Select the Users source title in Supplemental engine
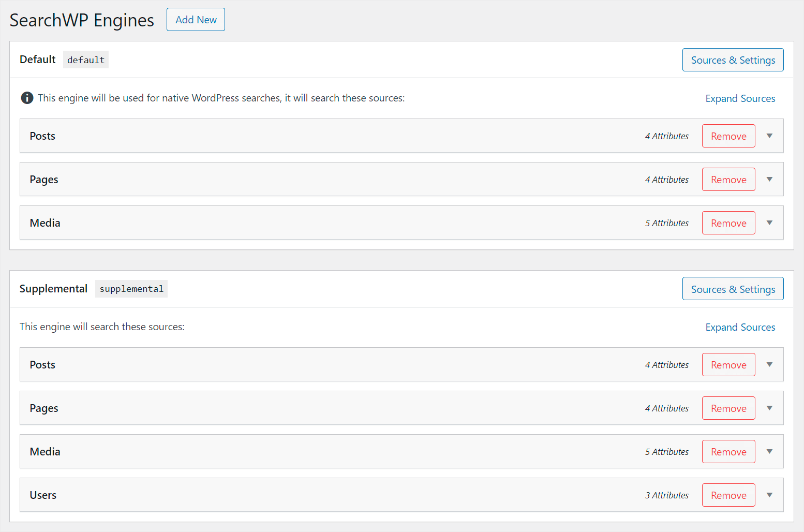 [43, 495]
